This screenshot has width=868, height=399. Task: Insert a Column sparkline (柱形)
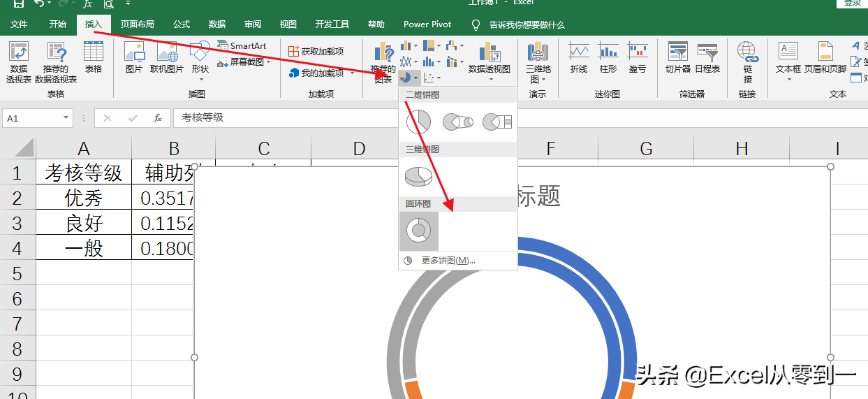pos(608,57)
